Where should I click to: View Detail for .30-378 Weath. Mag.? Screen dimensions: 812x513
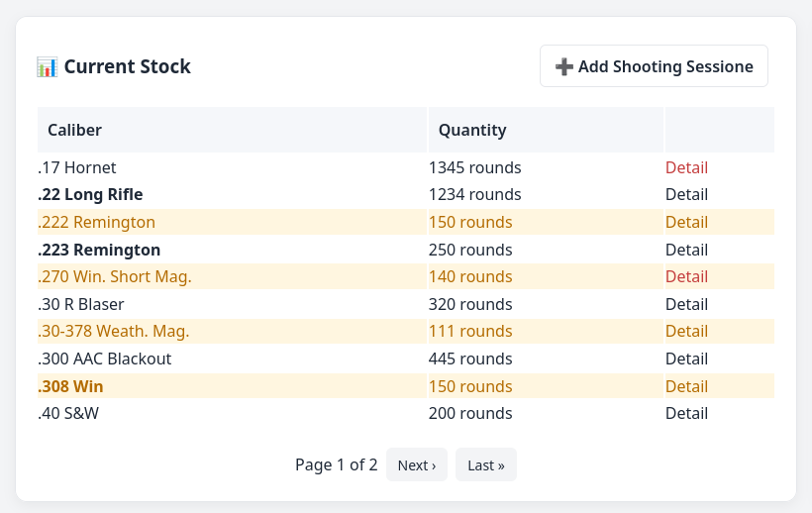[x=686, y=331]
